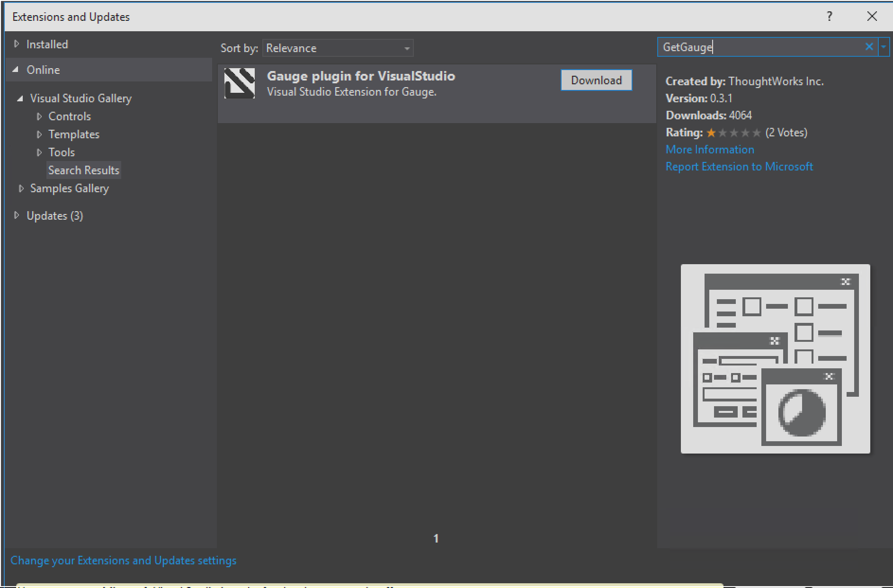Expand the Samples Gallery arrow

pos(21,188)
